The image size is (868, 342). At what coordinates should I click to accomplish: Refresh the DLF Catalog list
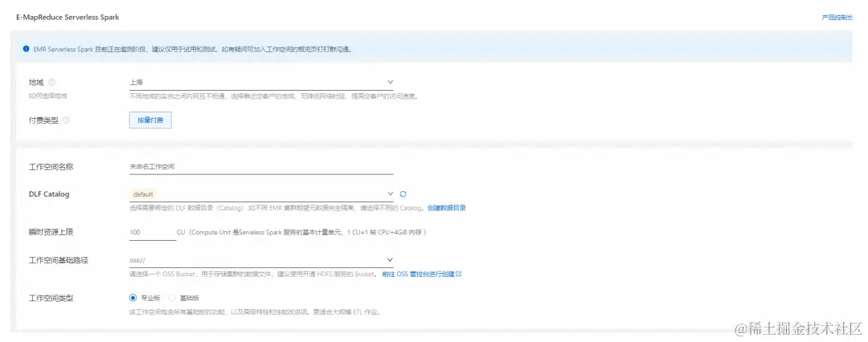coord(403,193)
